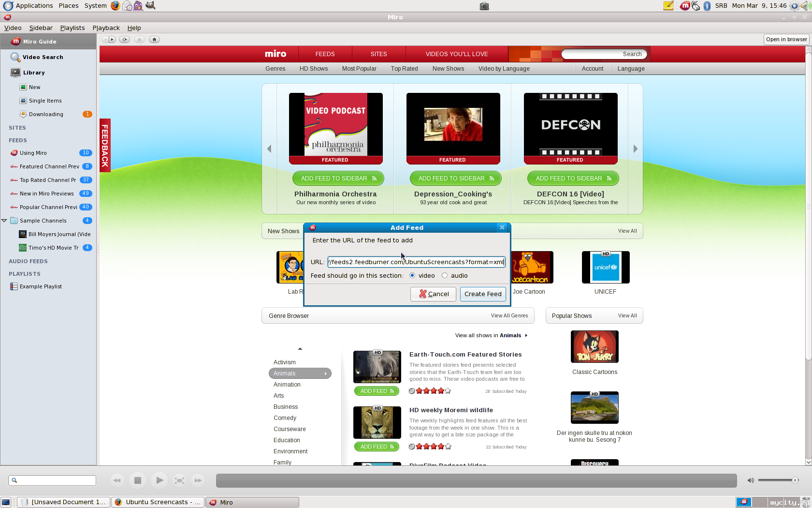Screen dimensions: 812x508
Task: Stop playback
Action: click(138, 480)
